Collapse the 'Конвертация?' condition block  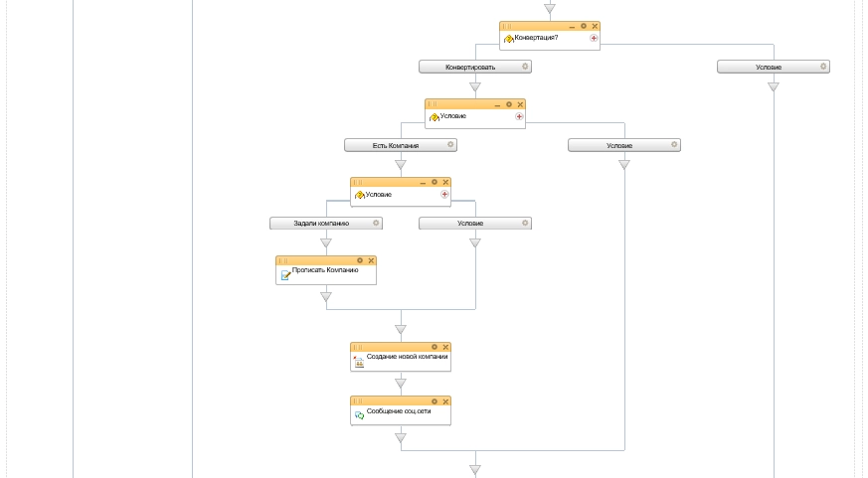coord(572,26)
